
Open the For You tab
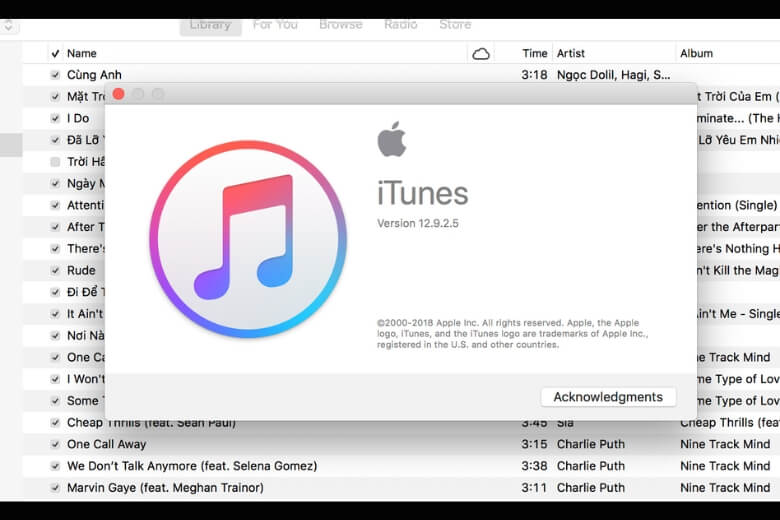(275, 25)
